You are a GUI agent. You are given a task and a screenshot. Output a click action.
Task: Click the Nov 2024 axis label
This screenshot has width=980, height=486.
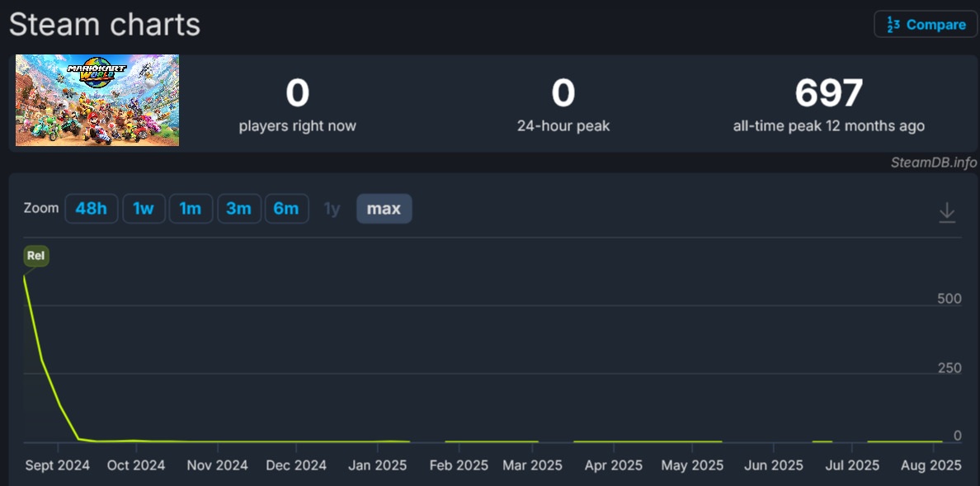click(218, 465)
